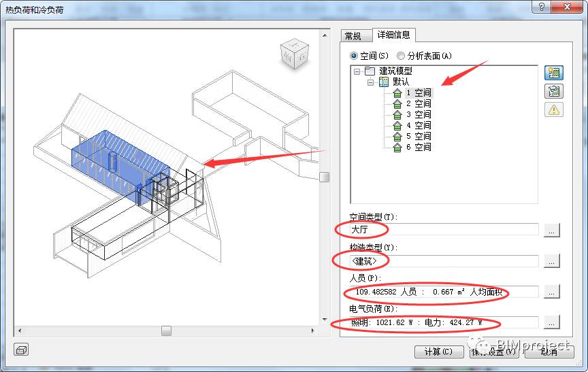Open the 构造类型 browse button
The image size is (588, 372).
point(551,260)
